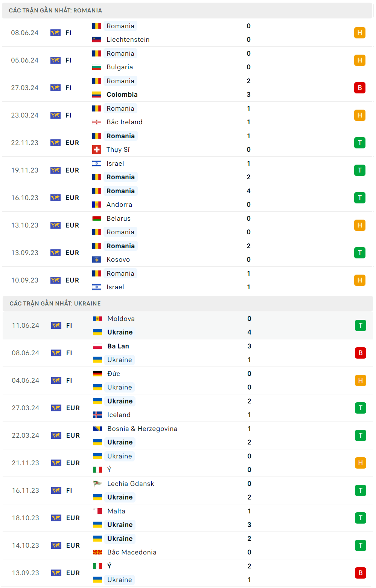Click the Andorra flag icon
This screenshot has width=376, height=588.
click(x=97, y=205)
